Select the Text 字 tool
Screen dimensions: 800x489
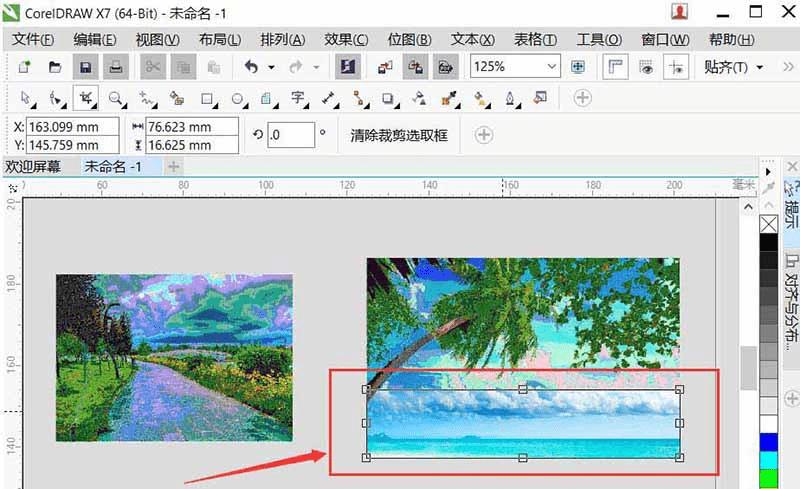(x=298, y=97)
